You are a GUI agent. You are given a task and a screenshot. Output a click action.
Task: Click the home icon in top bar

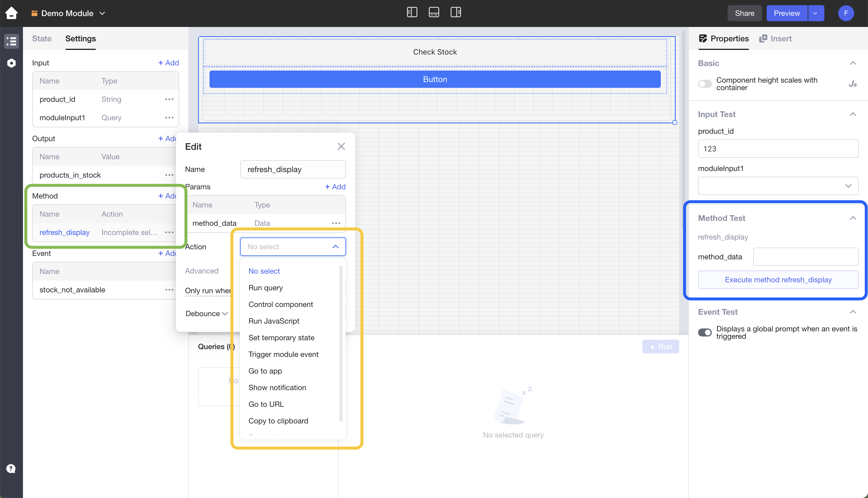[11, 13]
